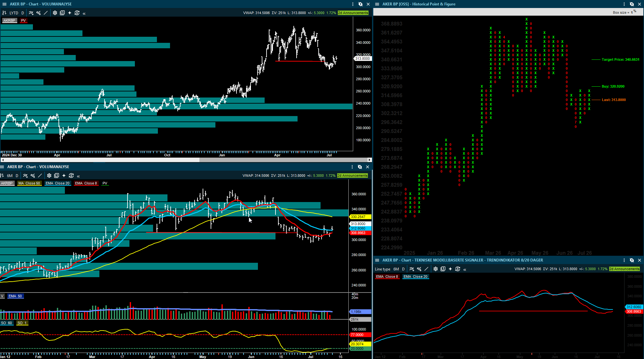
Task: Open 6M period dropdown in TRENDINDIKATOR chart
Action: tap(396, 269)
